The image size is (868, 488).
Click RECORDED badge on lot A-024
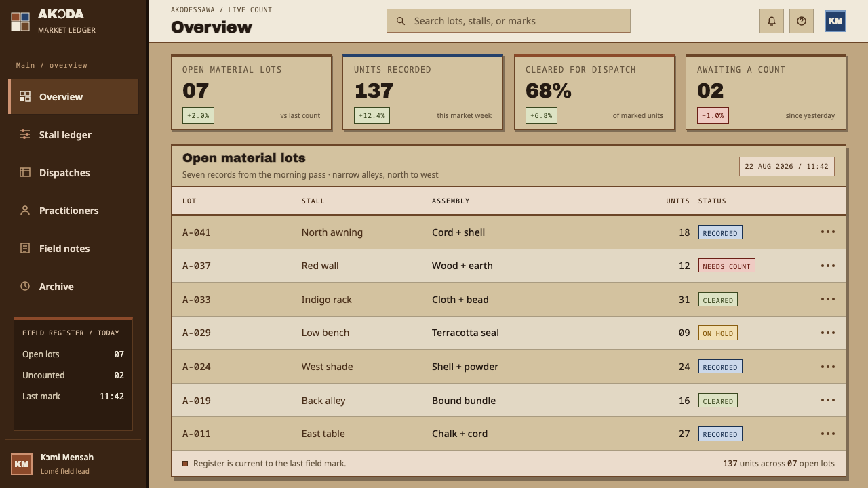(x=720, y=367)
